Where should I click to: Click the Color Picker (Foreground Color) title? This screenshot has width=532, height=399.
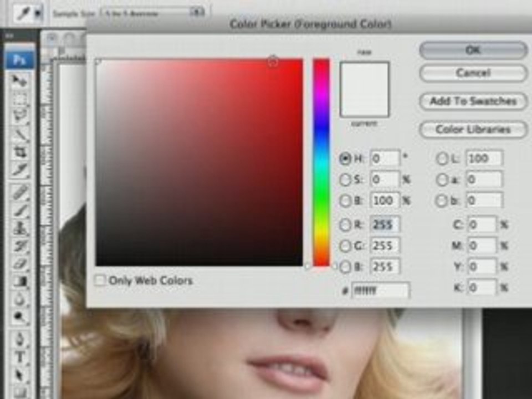pos(310,24)
